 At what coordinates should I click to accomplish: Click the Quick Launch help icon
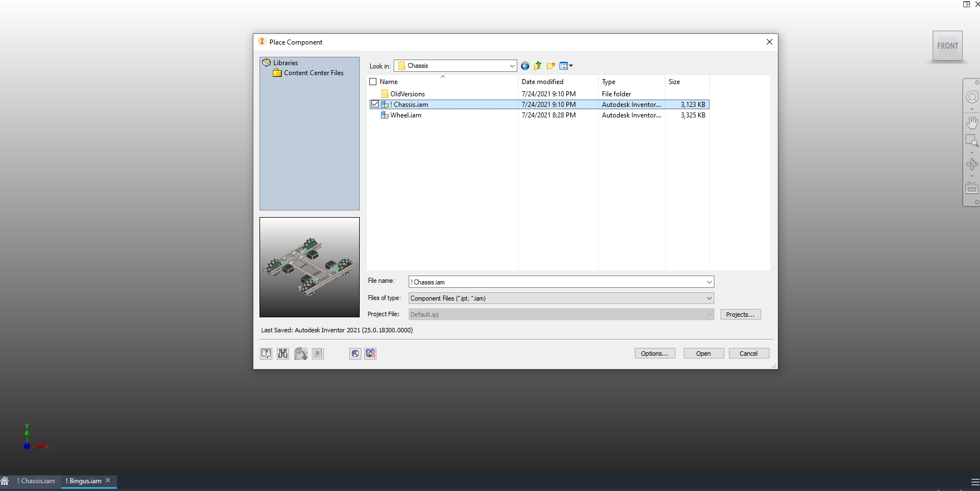[x=266, y=353]
